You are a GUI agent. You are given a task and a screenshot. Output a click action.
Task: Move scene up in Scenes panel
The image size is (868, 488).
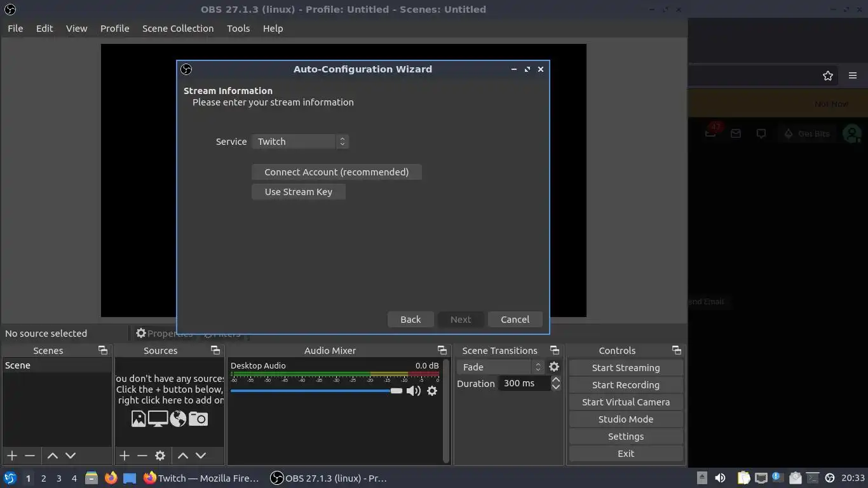tap(53, 456)
